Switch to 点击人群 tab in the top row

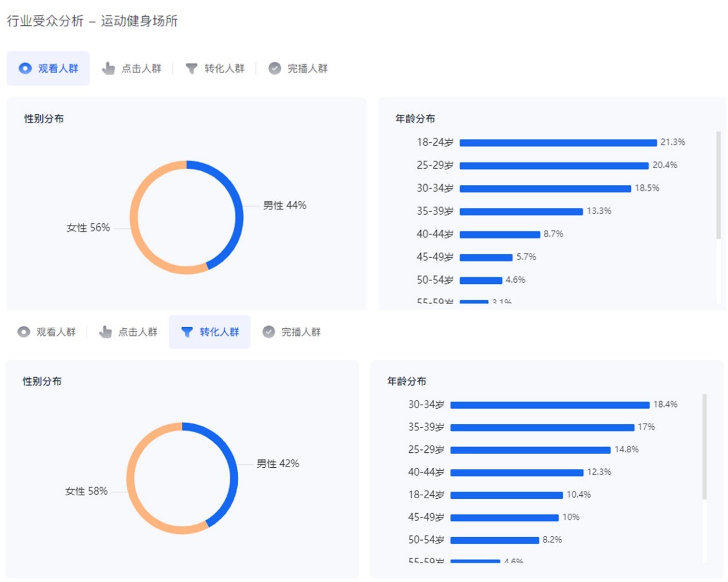[x=141, y=69]
